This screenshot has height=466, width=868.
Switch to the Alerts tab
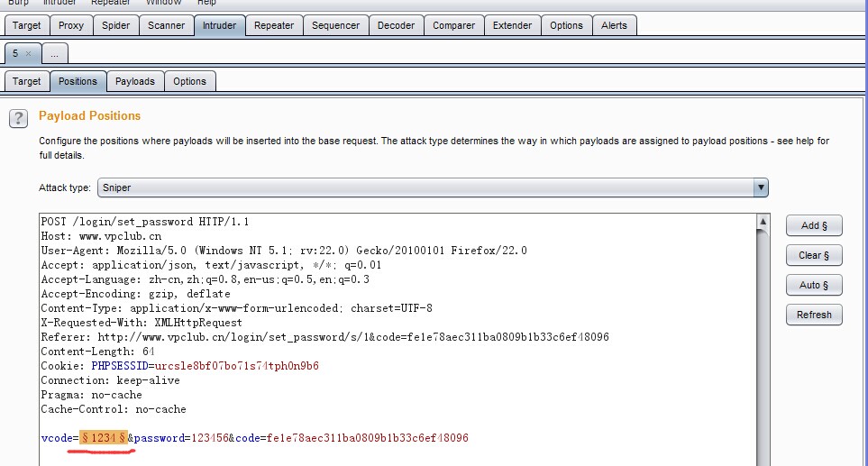(614, 25)
